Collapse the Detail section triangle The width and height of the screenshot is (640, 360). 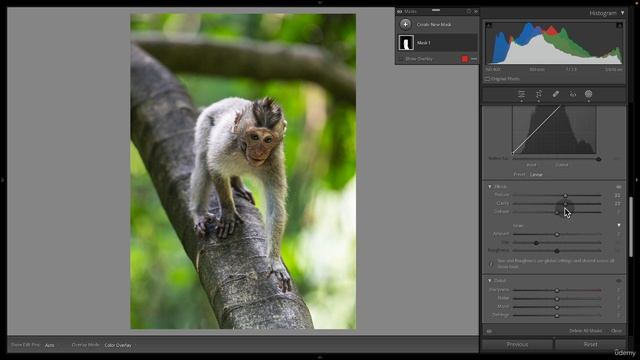[x=489, y=281]
